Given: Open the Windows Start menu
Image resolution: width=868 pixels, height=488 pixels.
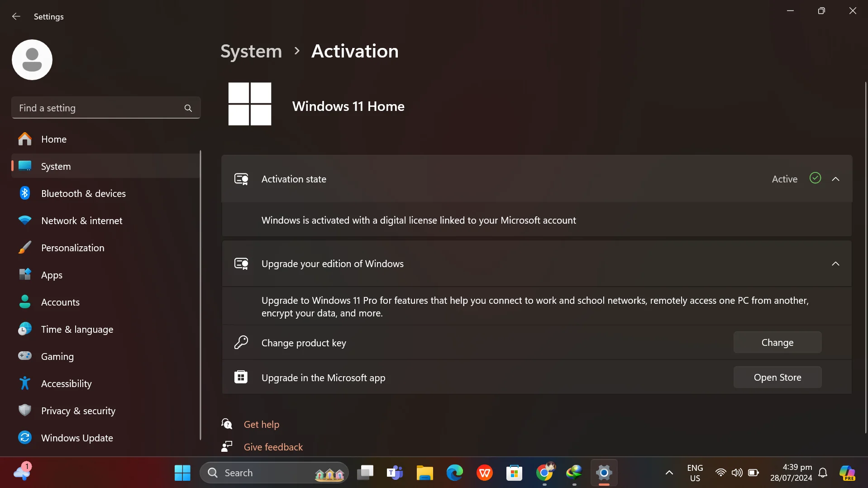Looking at the screenshot, I should click(182, 473).
